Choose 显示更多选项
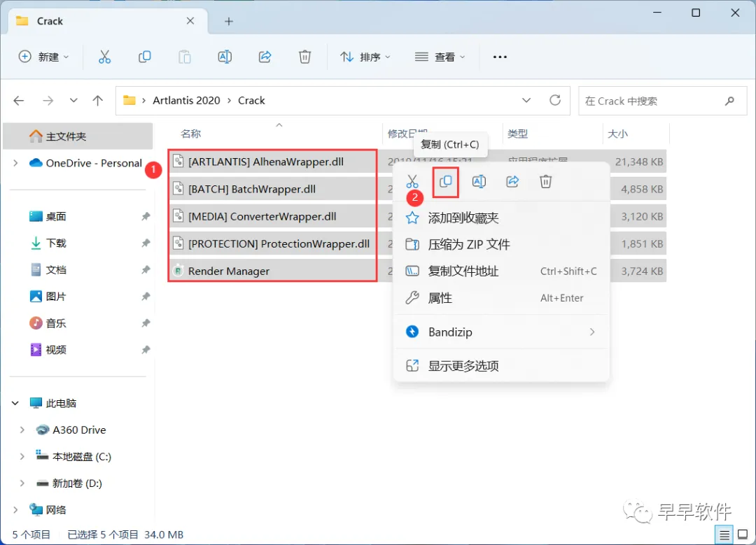Viewport: 756px width, 545px height. 501,366
